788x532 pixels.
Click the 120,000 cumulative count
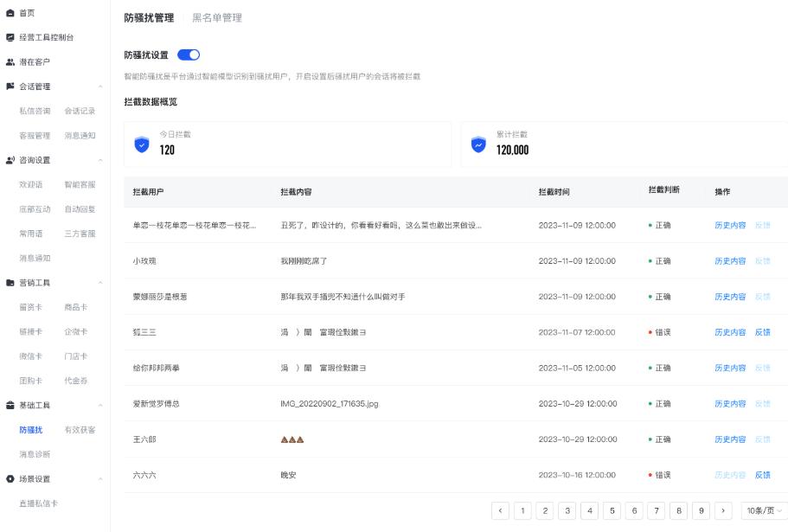pos(512,151)
